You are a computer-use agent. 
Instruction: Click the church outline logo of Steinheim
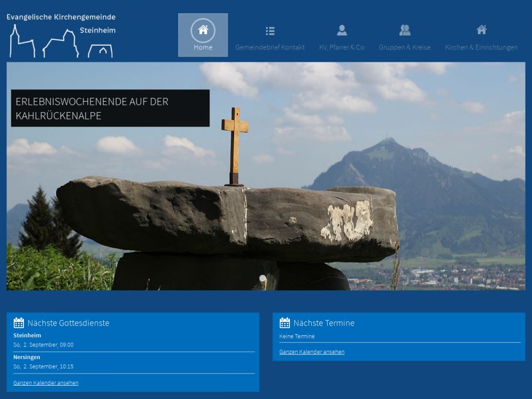[x=60, y=44]
